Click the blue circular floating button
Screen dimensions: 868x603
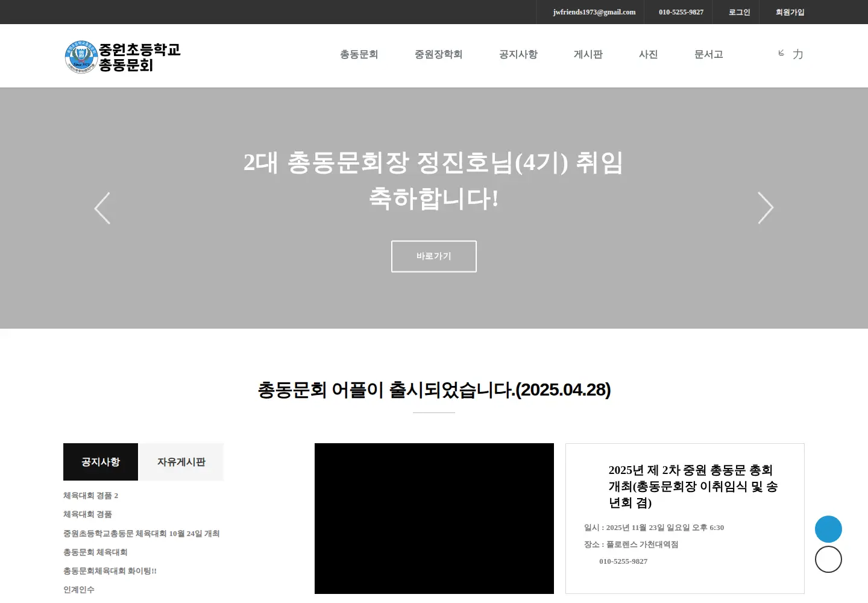(x=828, y=529)
